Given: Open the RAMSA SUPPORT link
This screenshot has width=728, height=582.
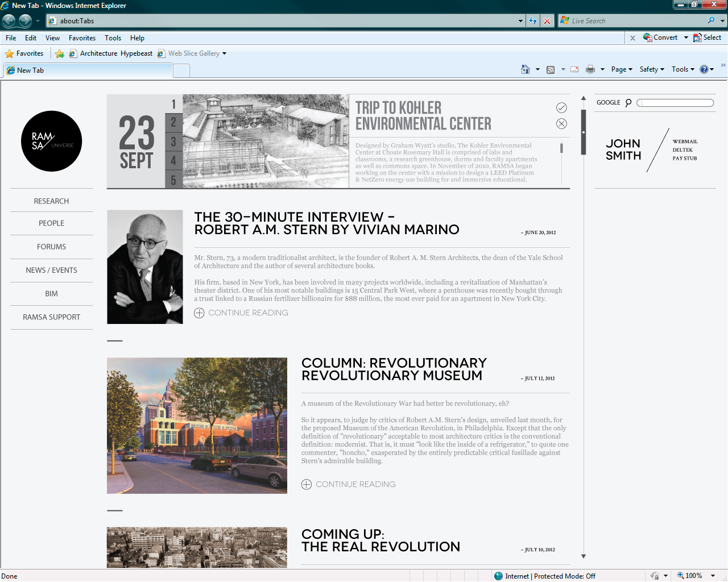Looking at the screenshot, I should [x=51, y=317].
